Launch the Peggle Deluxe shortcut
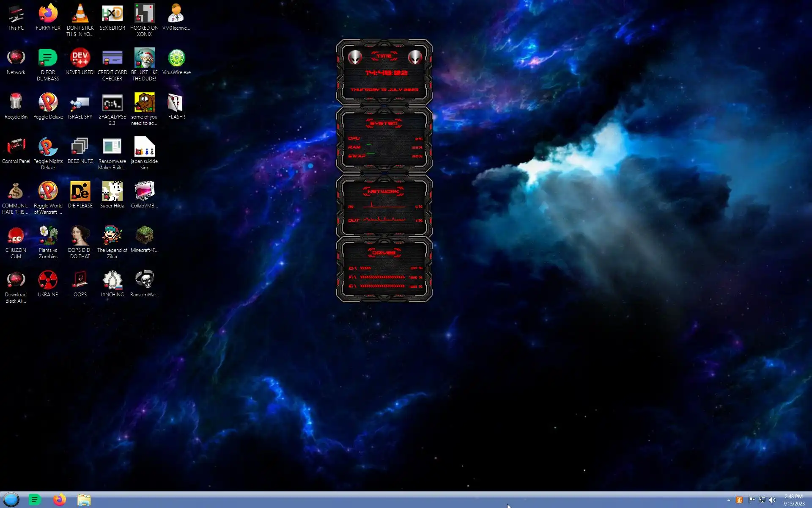Screen dimensions: 812x508 (48, 103)
